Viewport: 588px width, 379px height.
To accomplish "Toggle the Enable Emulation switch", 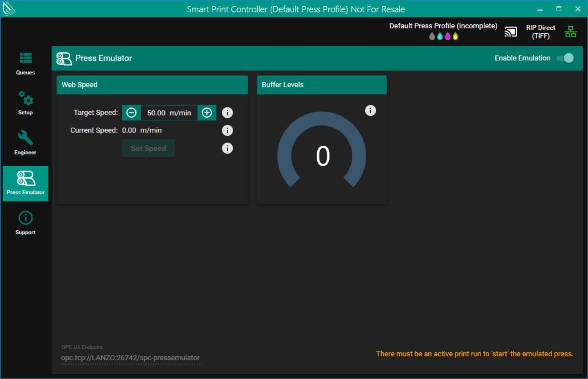I will (565, 58).
